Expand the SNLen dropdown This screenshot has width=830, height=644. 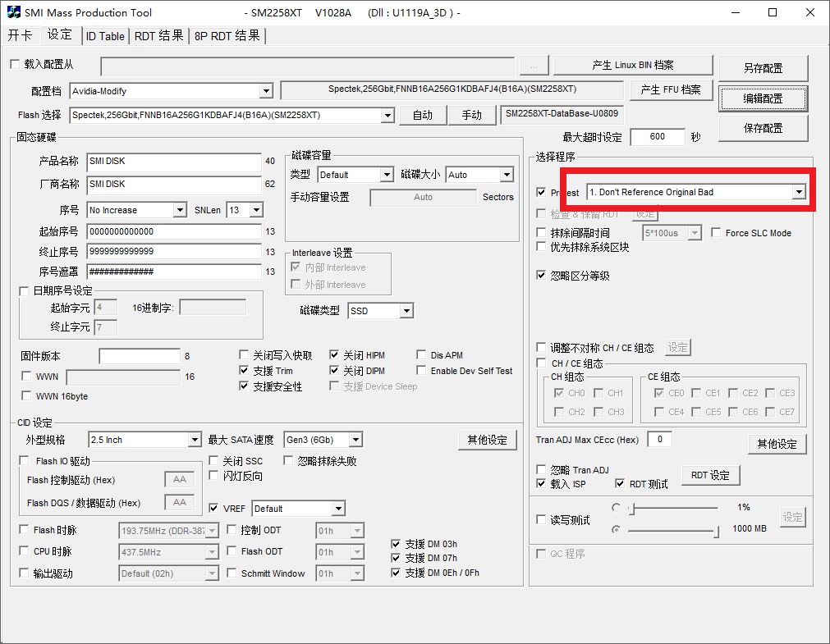click(255, 210)
